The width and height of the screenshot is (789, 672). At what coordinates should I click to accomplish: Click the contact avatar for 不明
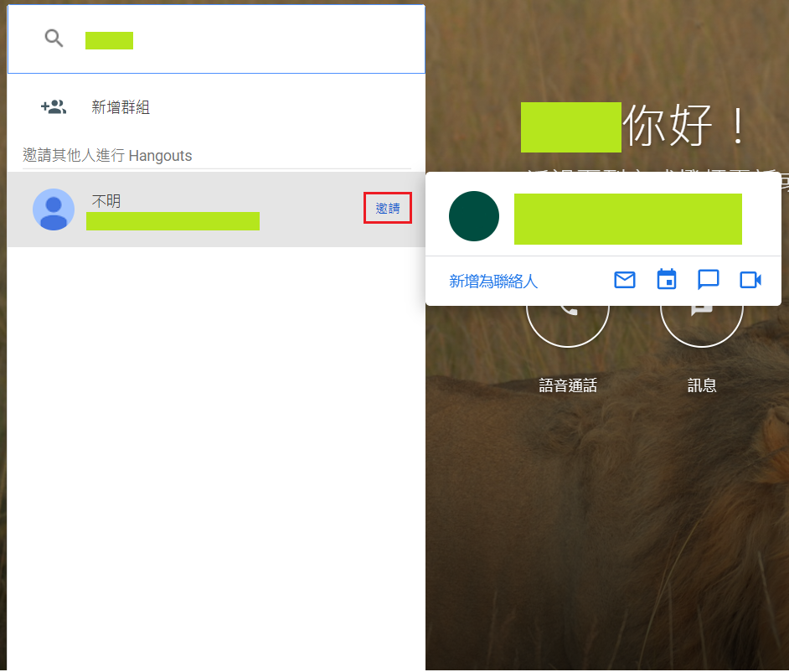coord(54,209)
